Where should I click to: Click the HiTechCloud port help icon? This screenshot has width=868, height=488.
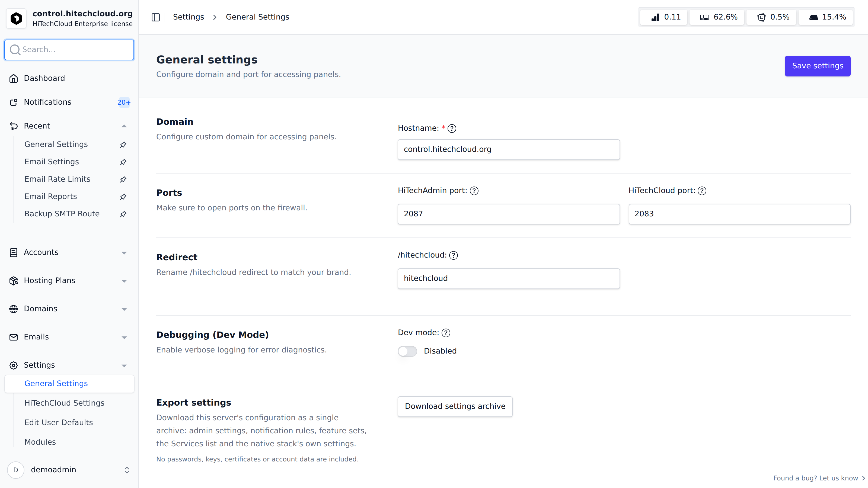point(702,191)
